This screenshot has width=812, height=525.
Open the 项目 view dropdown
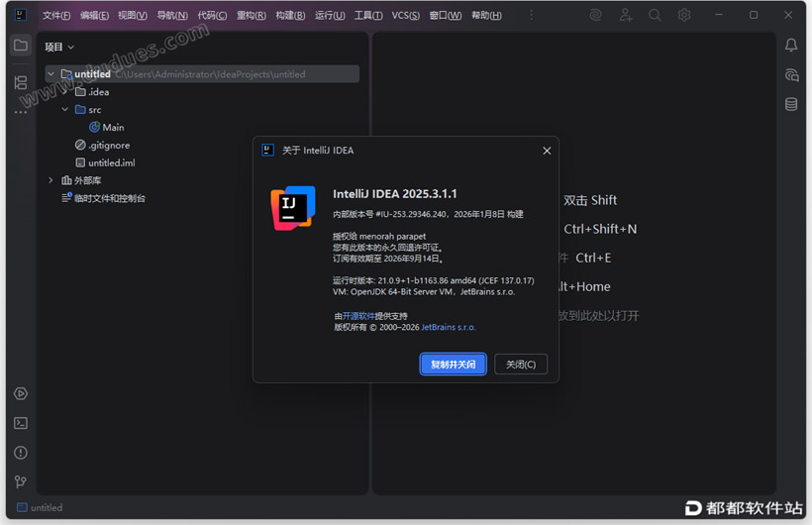59,48
